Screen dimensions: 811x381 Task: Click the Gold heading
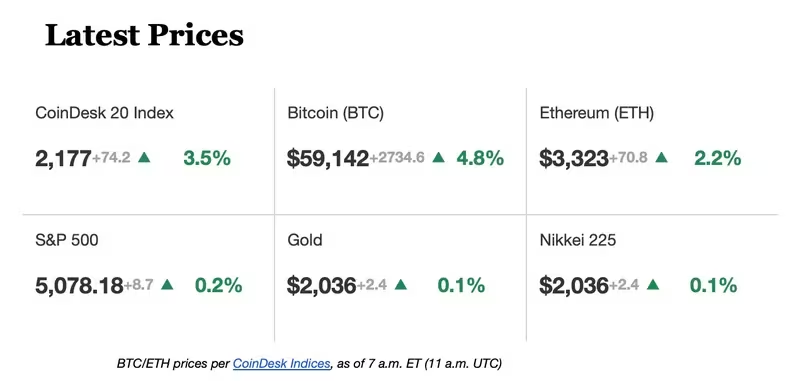pyautogui.click(x=305, y=240)
